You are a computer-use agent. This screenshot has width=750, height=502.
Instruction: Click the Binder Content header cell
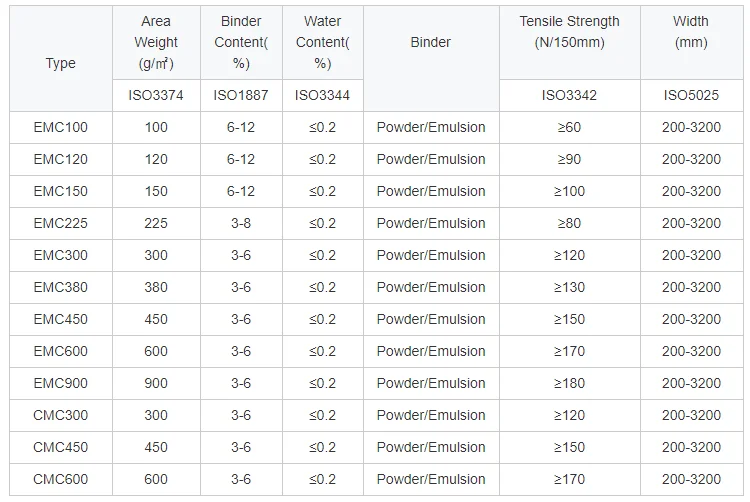240,43
